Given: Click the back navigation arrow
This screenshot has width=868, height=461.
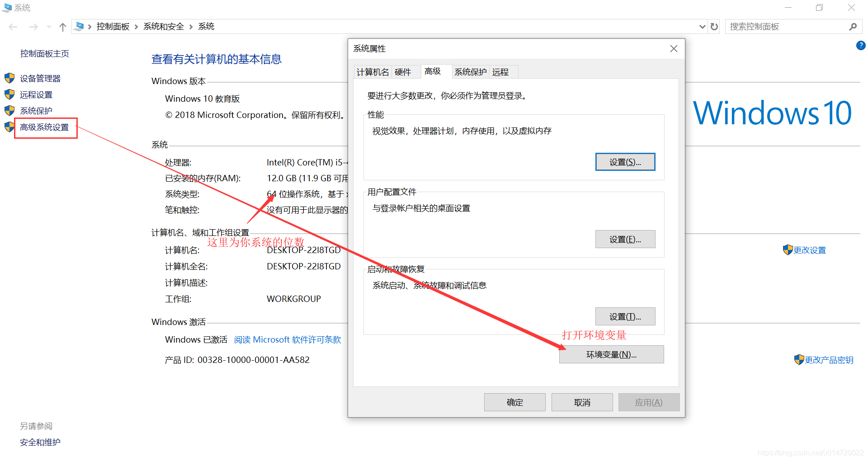Looking at the screenshot, I should pos(13,27).
